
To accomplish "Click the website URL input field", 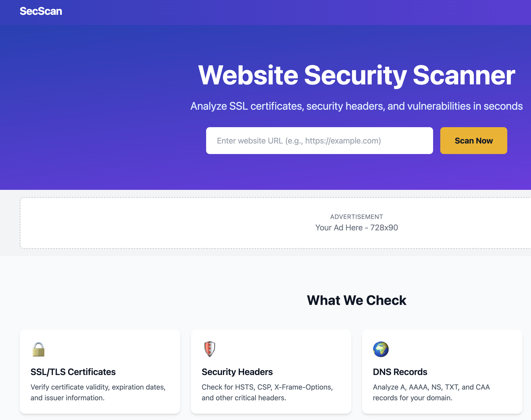I will coord(319,141).
